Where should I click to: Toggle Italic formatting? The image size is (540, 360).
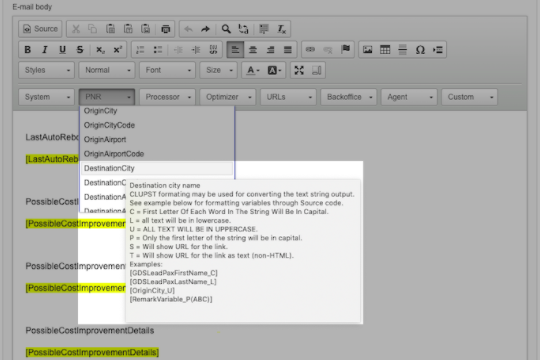[x=45, y=50]
